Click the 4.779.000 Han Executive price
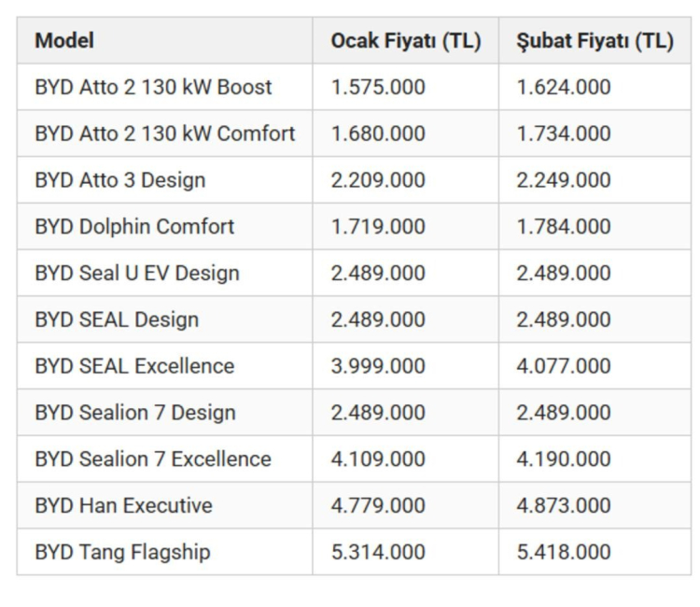Viewport: 700px width, 607px height. 377,506
